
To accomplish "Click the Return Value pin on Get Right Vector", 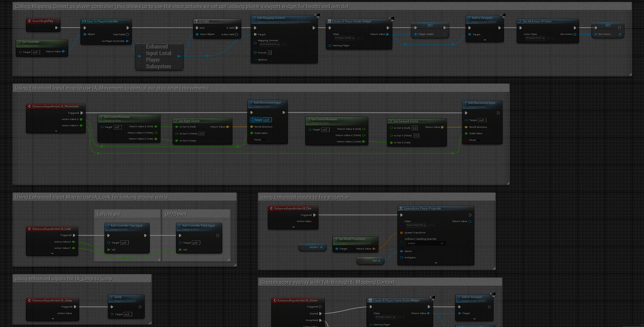I will tap(227, 127).
